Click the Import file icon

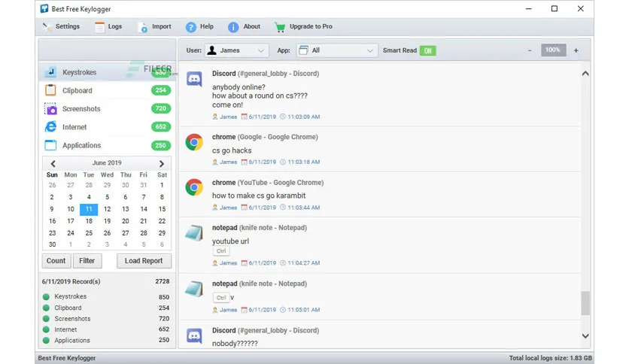click(x=142, y=27)
